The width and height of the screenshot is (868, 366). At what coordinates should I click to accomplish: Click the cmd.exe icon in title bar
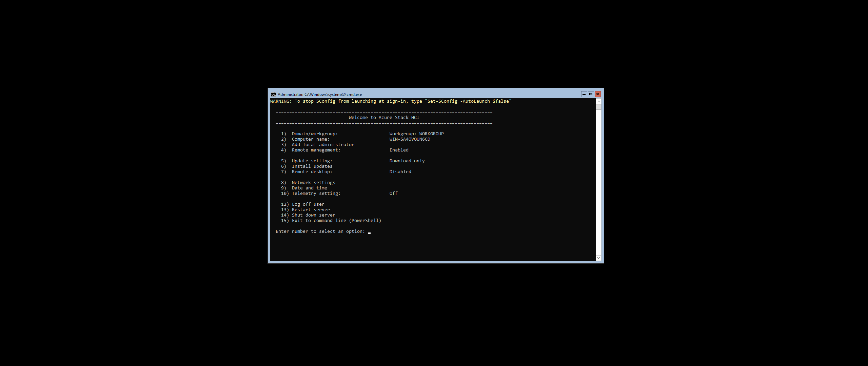(273, 95)
